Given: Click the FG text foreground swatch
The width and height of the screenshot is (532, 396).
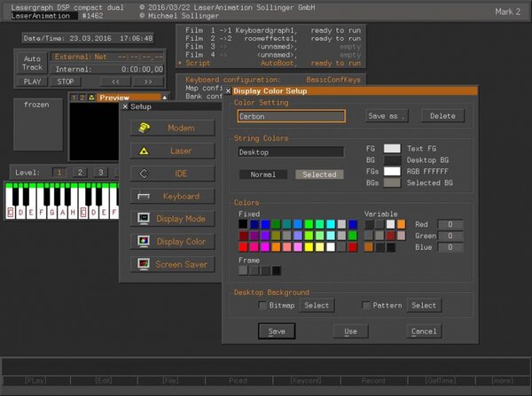Looking at the screenshot, I should point(392,148).
